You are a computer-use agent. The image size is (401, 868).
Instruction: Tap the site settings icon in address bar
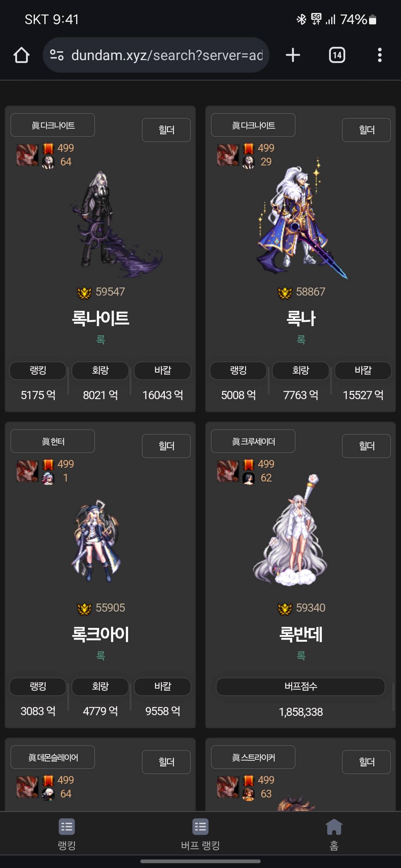[x=57, y=55]
